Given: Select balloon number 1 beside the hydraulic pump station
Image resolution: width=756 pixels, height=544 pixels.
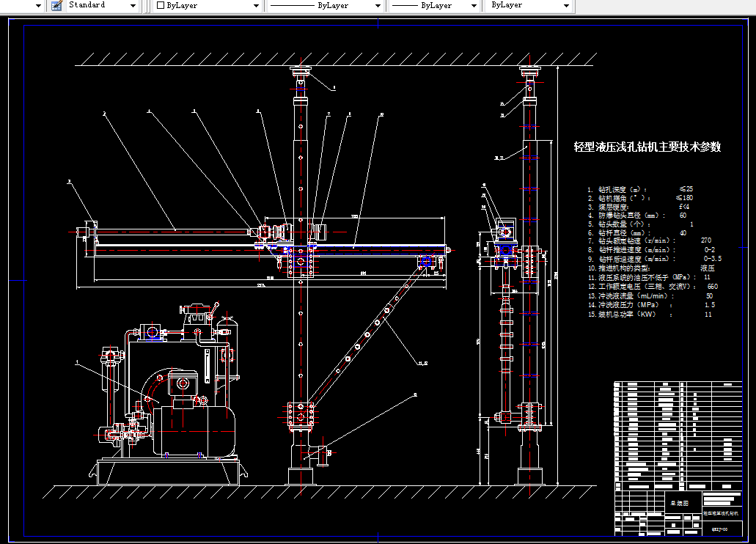Looking at the screenshot, I should click(x=77, y=361).
